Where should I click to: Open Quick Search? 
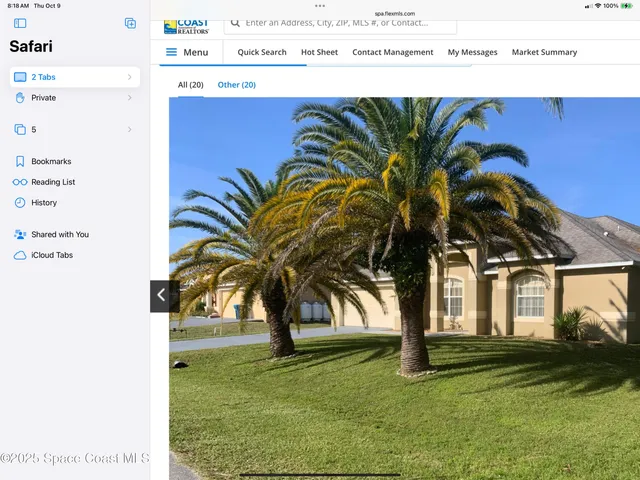(x=261, y=52)
